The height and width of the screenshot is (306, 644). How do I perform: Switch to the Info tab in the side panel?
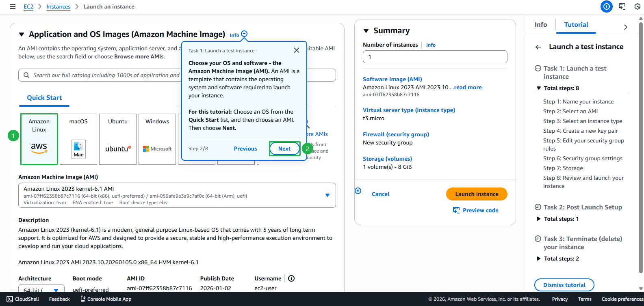540,25
